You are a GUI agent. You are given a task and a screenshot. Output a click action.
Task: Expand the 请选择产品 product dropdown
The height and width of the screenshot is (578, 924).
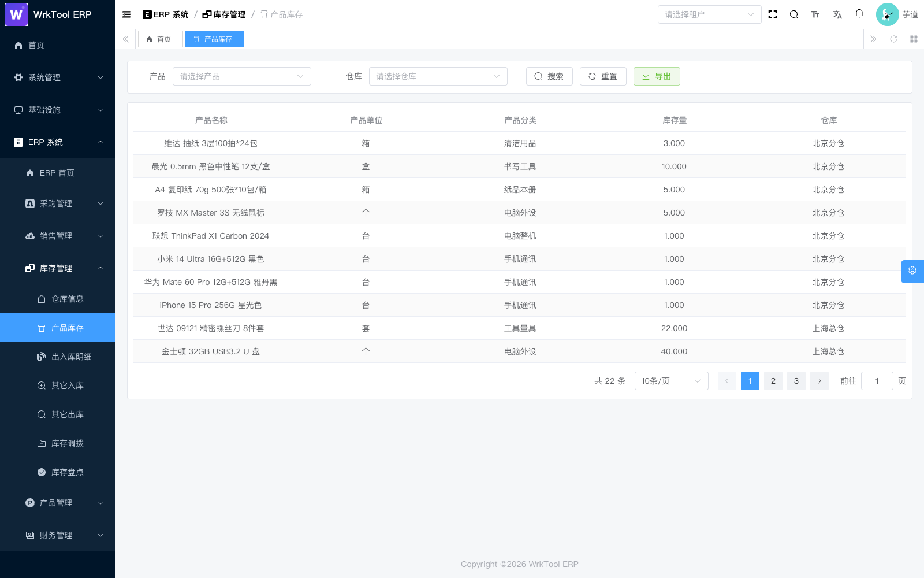[242, 76]
